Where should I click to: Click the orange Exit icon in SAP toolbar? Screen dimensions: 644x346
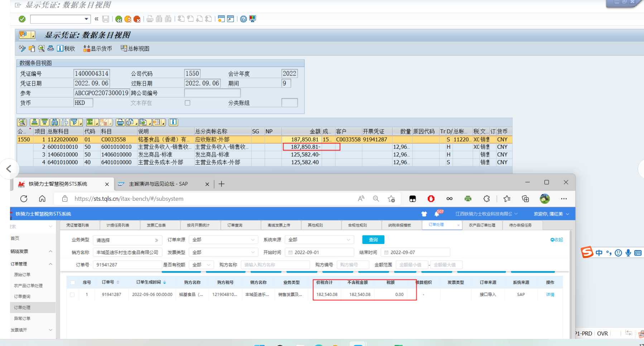[128, 19]
